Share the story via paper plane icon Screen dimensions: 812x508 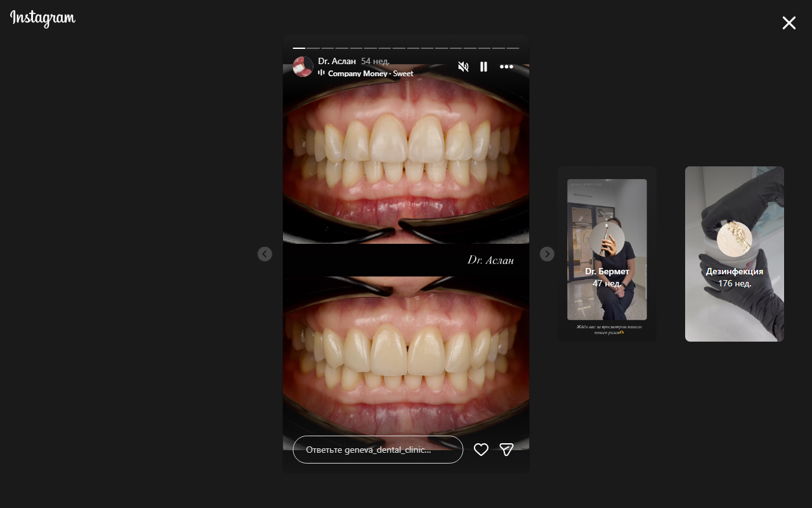point(506,450)
